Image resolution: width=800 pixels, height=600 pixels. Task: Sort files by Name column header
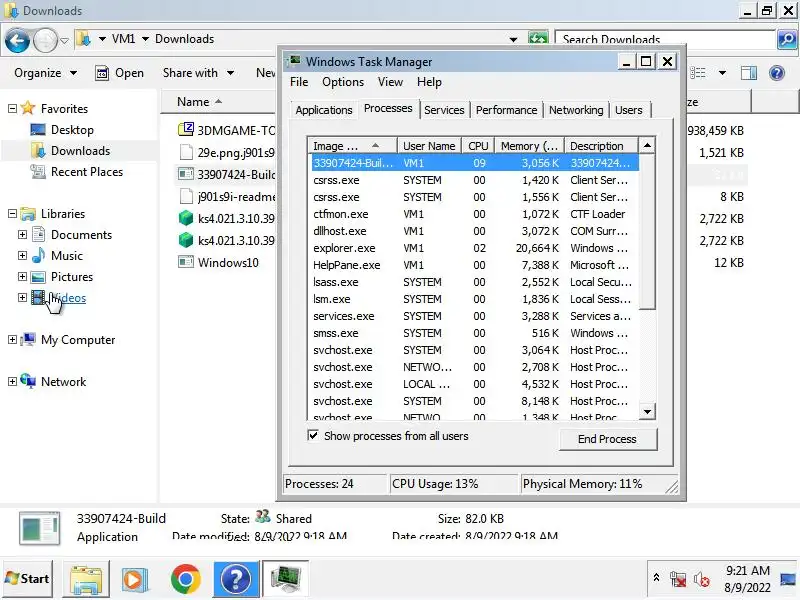218,102
